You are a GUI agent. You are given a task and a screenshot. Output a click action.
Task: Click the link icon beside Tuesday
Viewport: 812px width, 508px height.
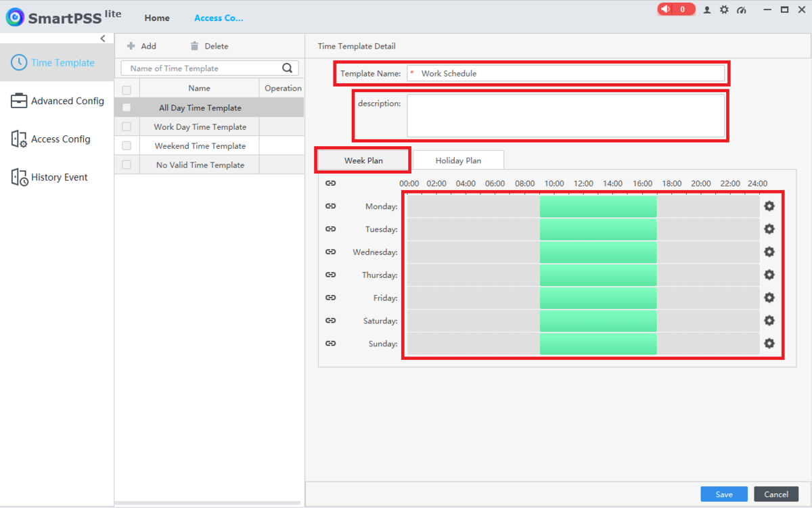tap(330, 229)
